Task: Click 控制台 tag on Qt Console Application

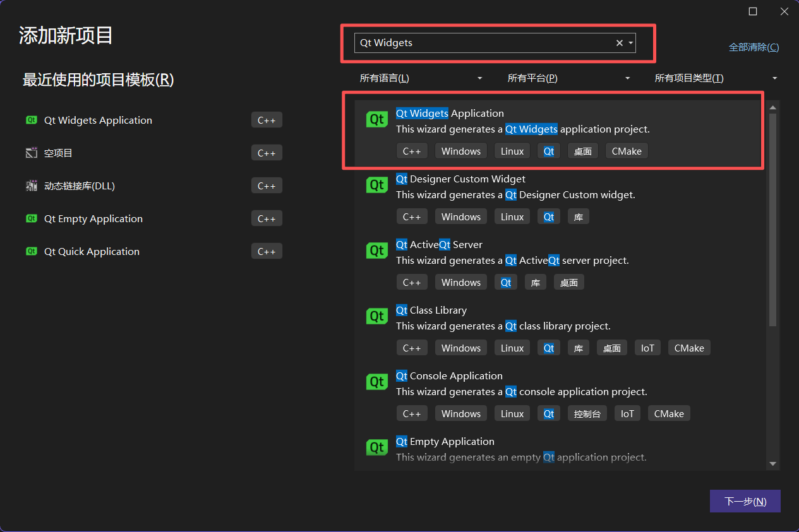Action: click(x=587, y=413)
